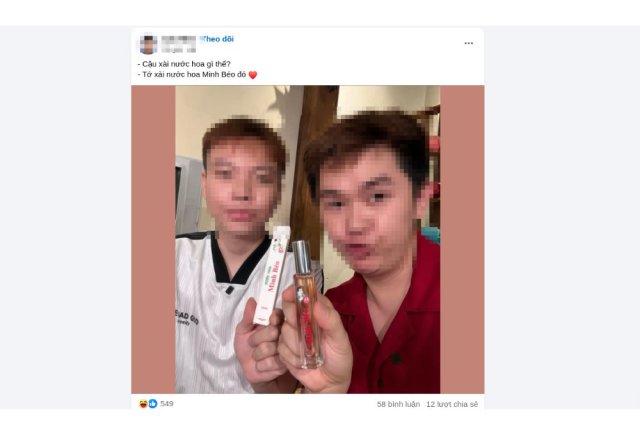This screenshot has width=640, height=435.
Task: Click the blurred poster name
Action: coord(178,40)
